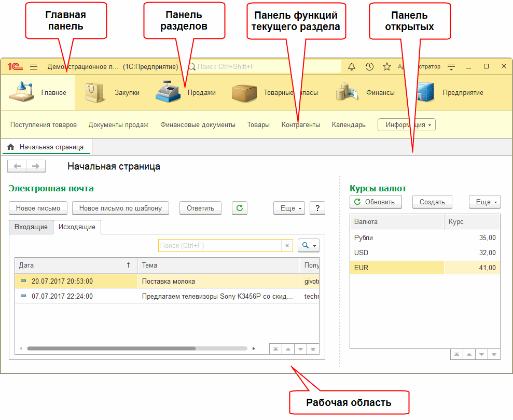Open service settings lines icon
This screenshot has width=513, height=420.
451,67
